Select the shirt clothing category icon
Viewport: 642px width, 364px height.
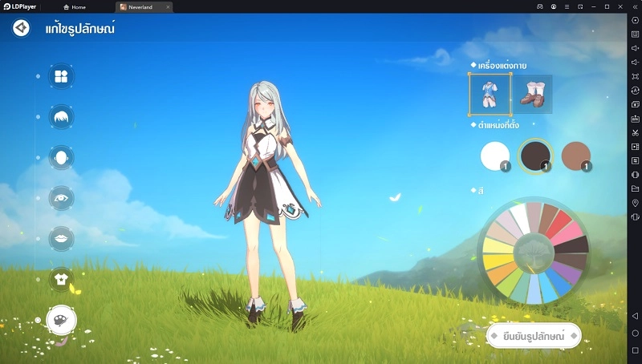[x=62, y=279]
